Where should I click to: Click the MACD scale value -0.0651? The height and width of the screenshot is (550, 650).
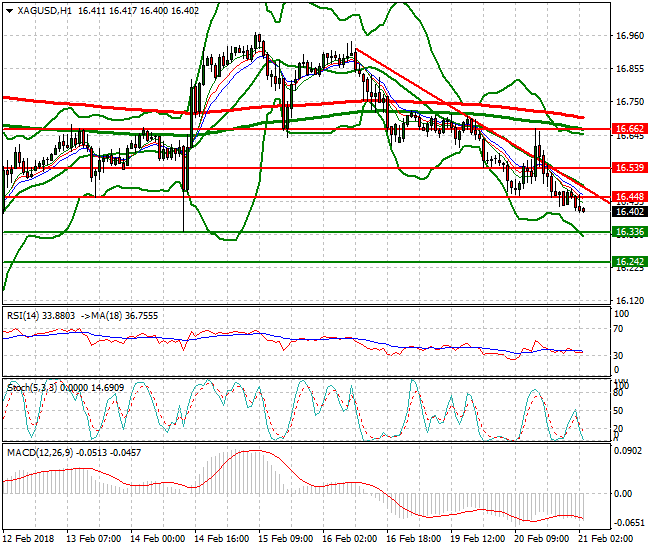click(x=629, y=523)
